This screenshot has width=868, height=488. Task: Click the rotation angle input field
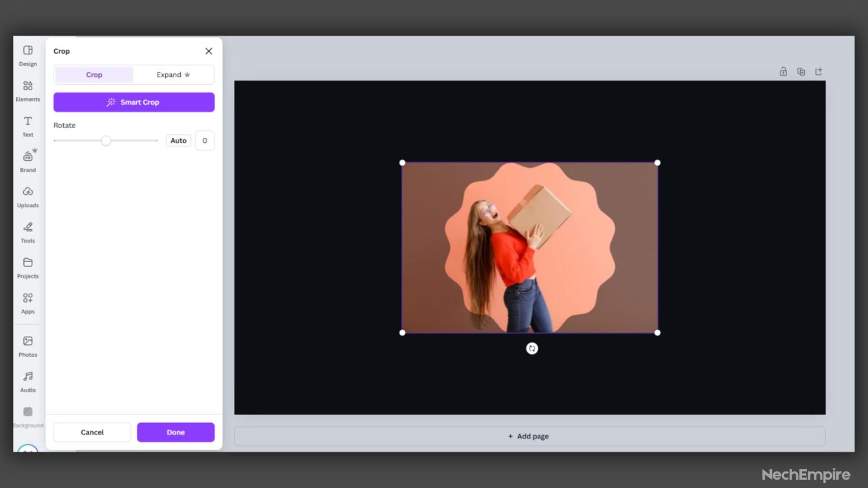(x=205, y=140)
